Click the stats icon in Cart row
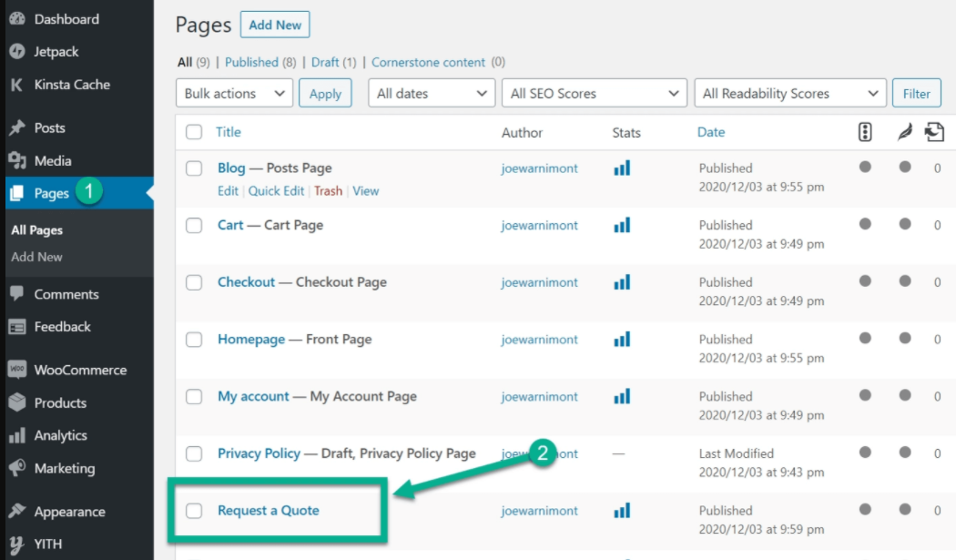Viewport: 956px width, 560px height. (x=622, y=226)
